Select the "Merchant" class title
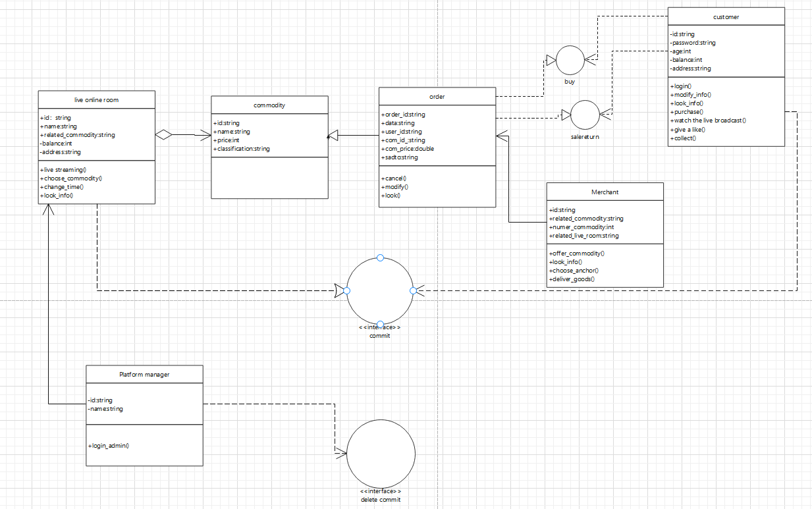Image resolution: width=812 pixels, height=509 pixels. click(605, 192)
